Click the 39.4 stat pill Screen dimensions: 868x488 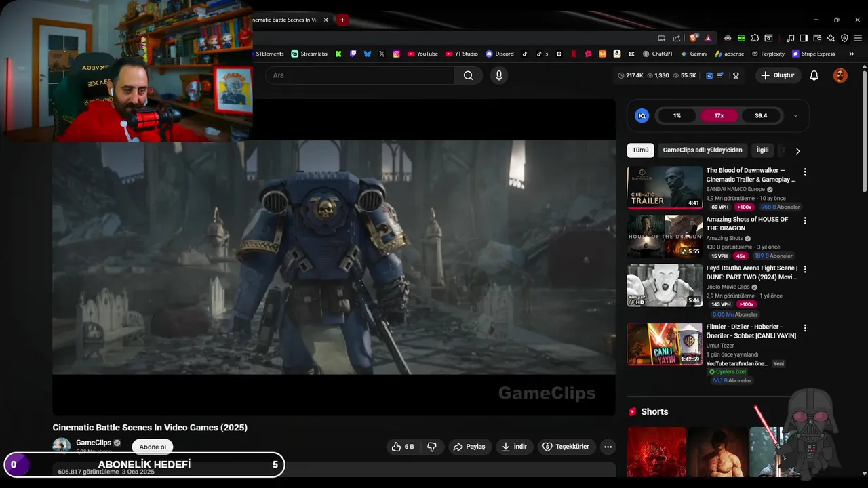tap(761, 116)
